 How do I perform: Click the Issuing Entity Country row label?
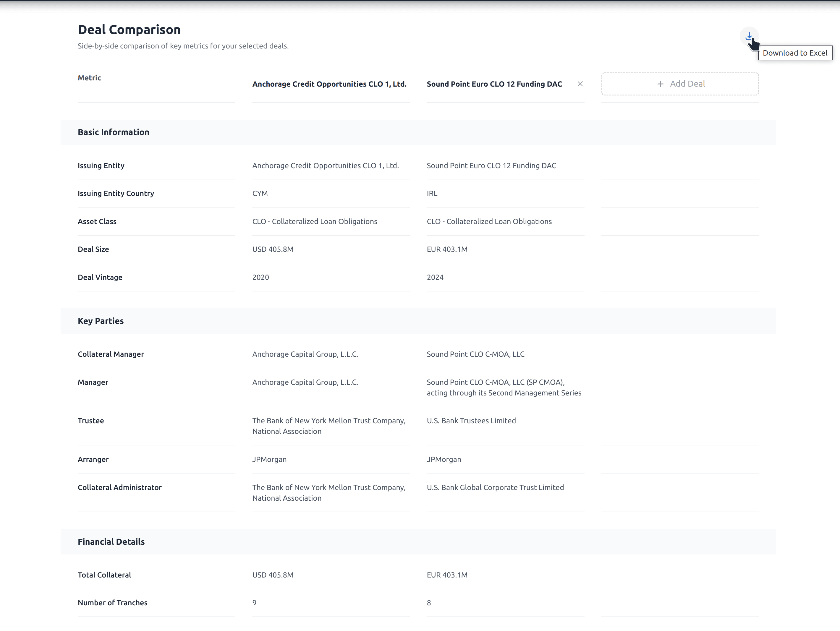pyautogui.click(x=116, y=193)
